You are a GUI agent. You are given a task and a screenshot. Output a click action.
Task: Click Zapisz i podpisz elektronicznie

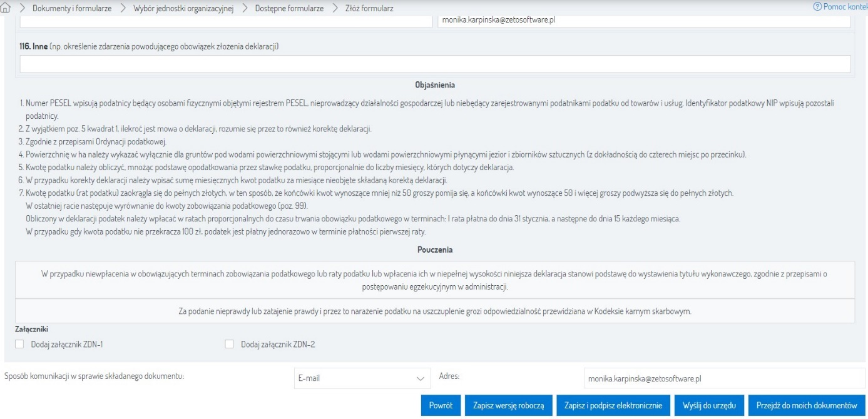(613, 405)
